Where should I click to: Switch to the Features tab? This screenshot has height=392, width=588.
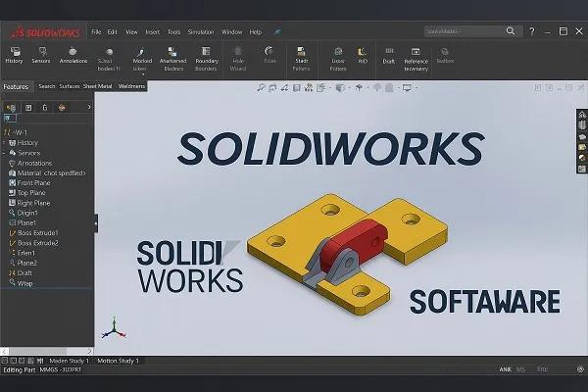click(16, 87)
